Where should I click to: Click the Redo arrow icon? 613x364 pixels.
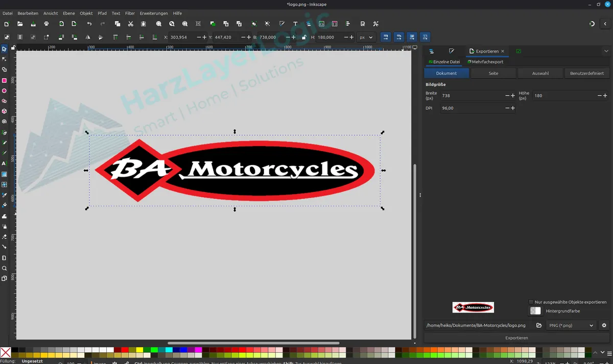(102, 23)
